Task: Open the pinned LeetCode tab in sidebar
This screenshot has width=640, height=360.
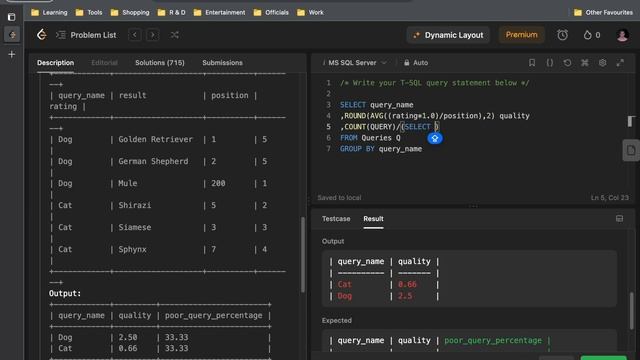Action: coord(12,35)
